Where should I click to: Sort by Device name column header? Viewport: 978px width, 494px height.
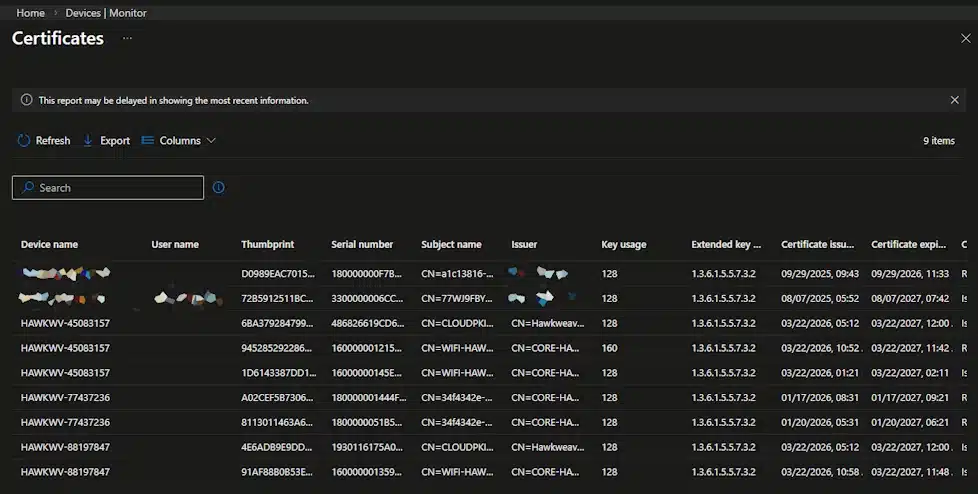click(x=49, y=244)
